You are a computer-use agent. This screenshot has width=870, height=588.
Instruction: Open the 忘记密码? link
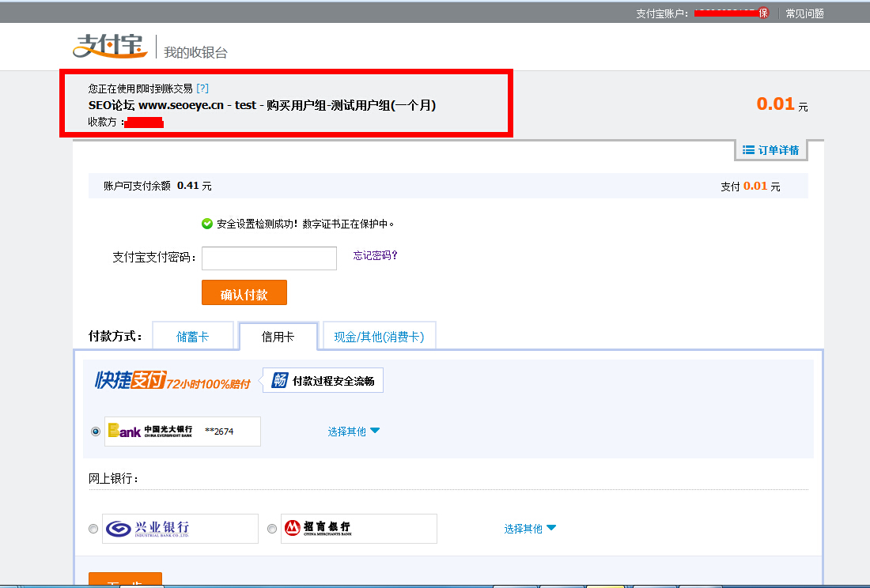click(375, 255)
